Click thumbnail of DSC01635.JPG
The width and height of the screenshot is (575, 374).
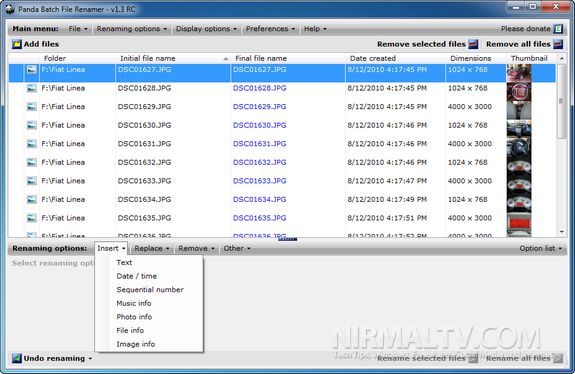(x=519, y=223)
